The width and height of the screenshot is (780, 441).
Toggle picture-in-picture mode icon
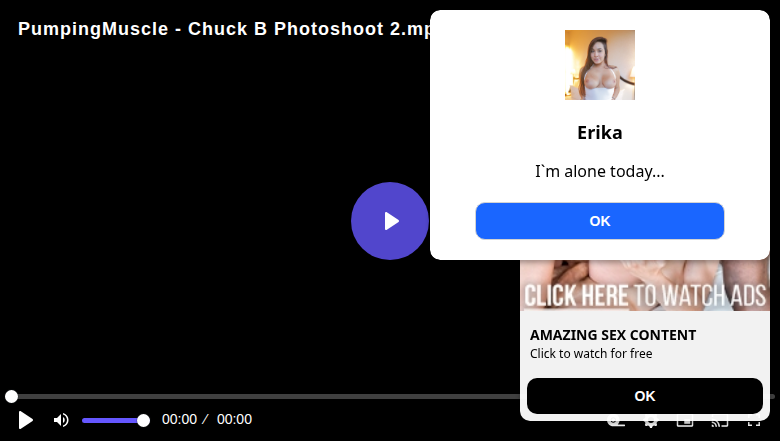coord(685,424)
